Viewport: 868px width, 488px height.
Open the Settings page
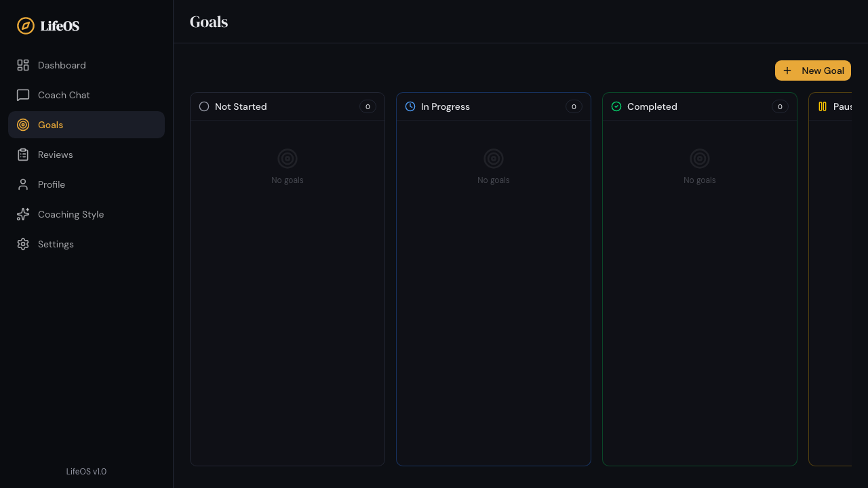(86, 244)
